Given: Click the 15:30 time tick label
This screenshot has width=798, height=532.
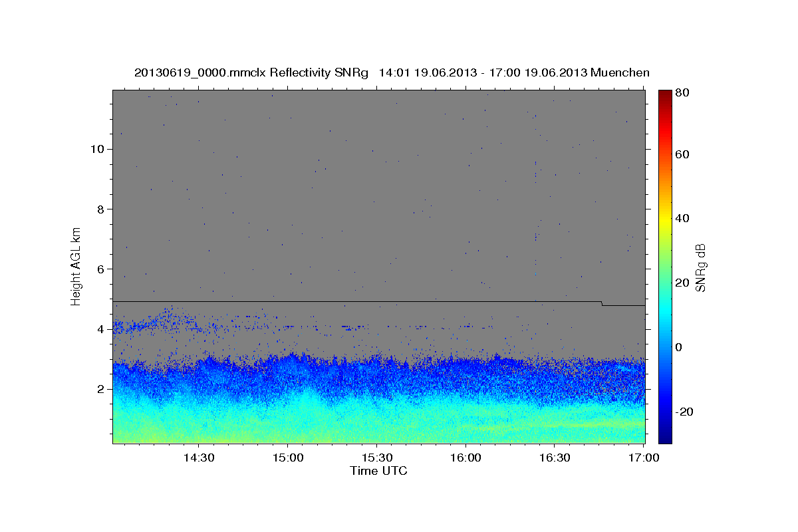Looking at the screenshot, I should (x=377, y=458).
